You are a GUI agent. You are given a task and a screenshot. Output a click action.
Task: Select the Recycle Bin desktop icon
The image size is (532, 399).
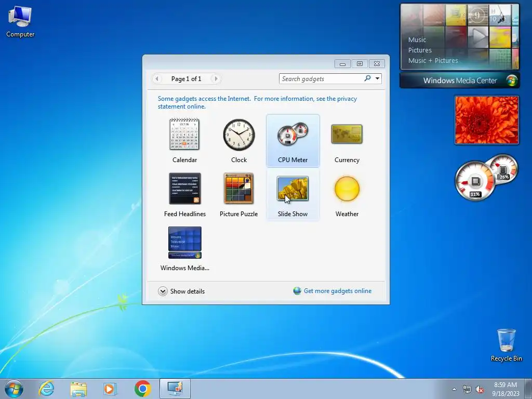506,345
